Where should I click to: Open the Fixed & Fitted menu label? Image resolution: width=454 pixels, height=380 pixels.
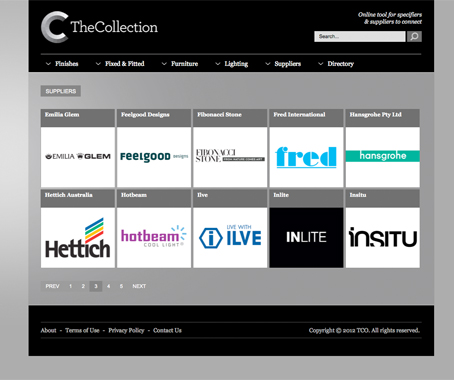pyautogui.click(x=125, y=64)
